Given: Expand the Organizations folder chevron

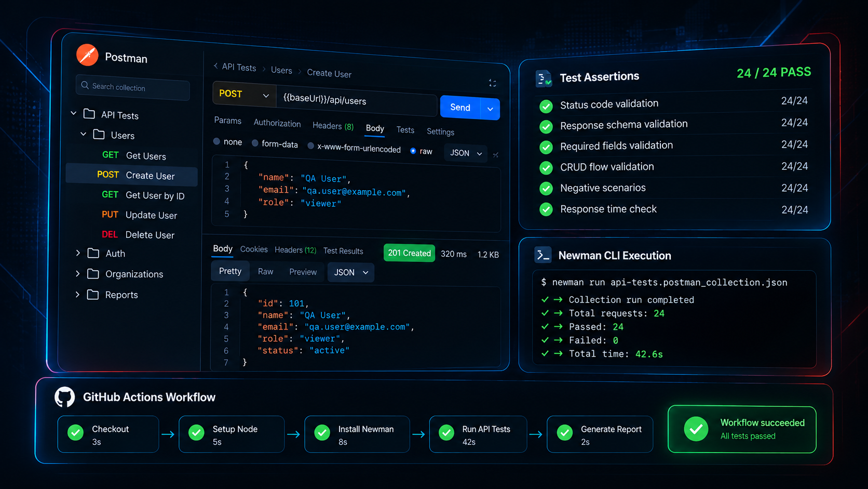Looking at the screenshot, I should tap(78, 273).
